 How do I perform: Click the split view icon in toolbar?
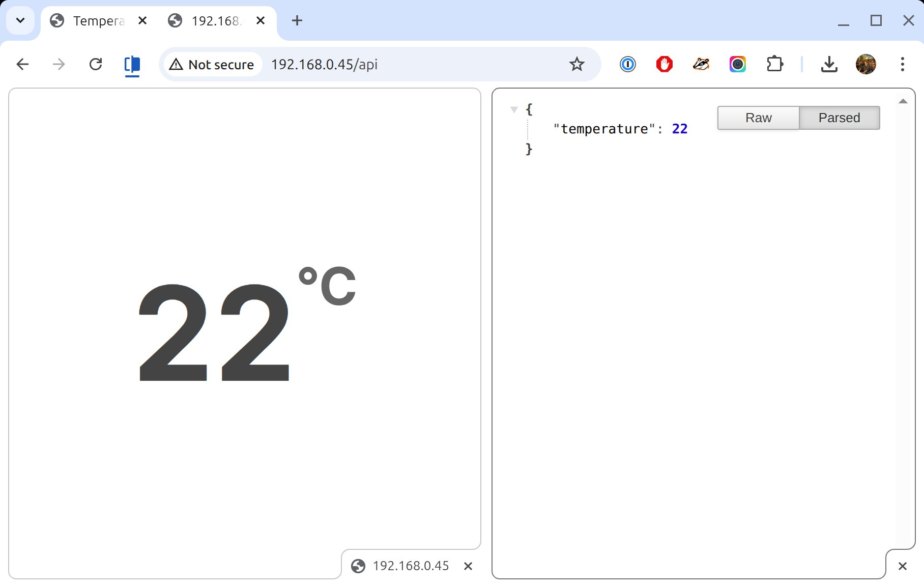[x=132, y=65]
